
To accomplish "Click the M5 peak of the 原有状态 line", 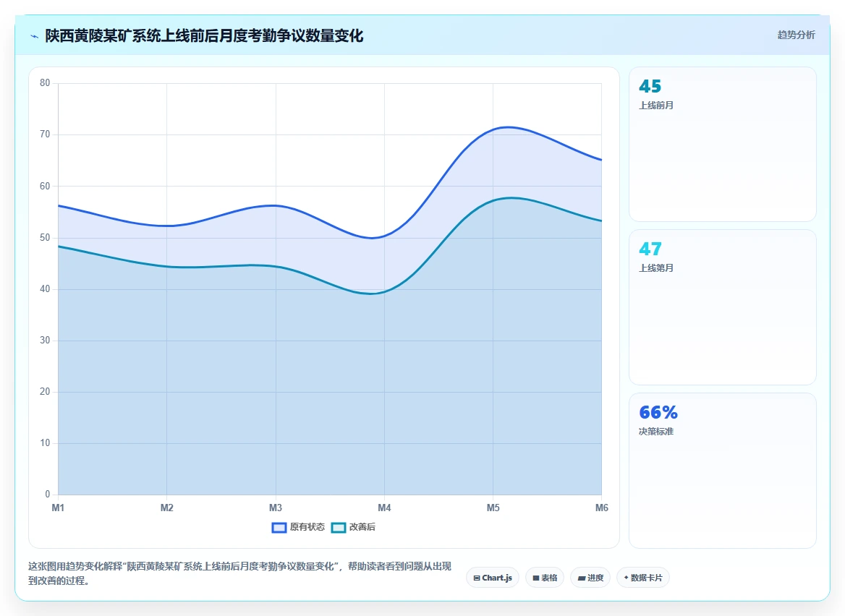I will click(493, 129).
